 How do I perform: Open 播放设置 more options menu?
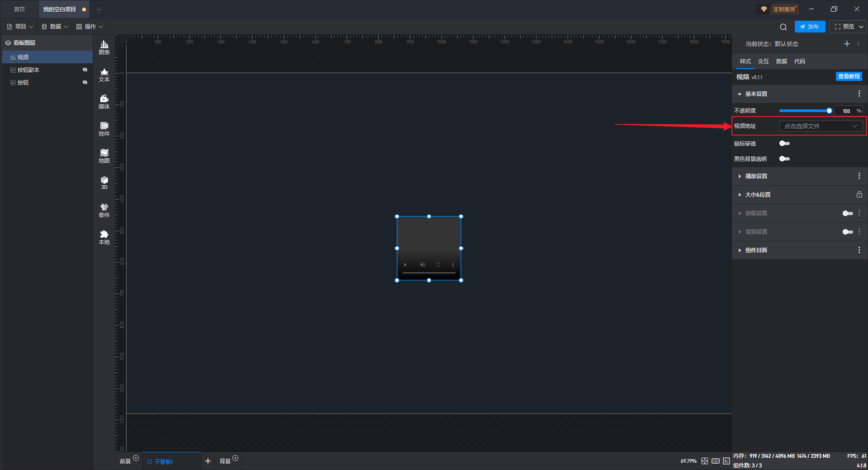(859, 176)
